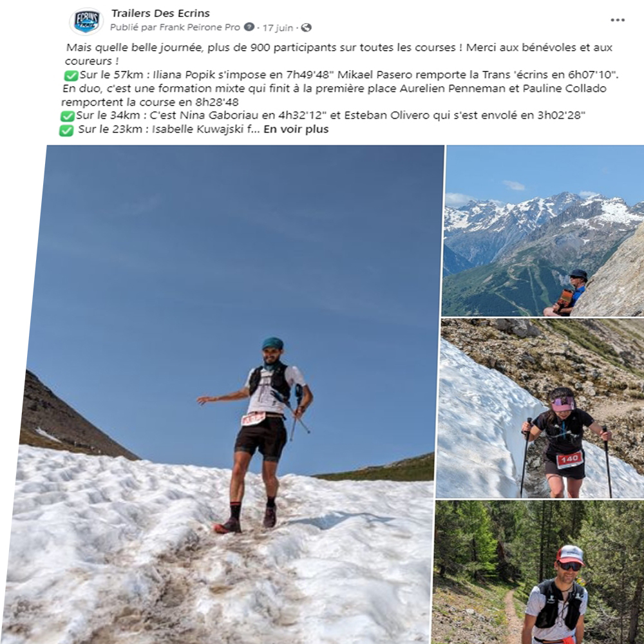Screen dimensions: 644x644
Task: Click the globe public audience icon
Action: pyautogui.click(x=306, y=28)
